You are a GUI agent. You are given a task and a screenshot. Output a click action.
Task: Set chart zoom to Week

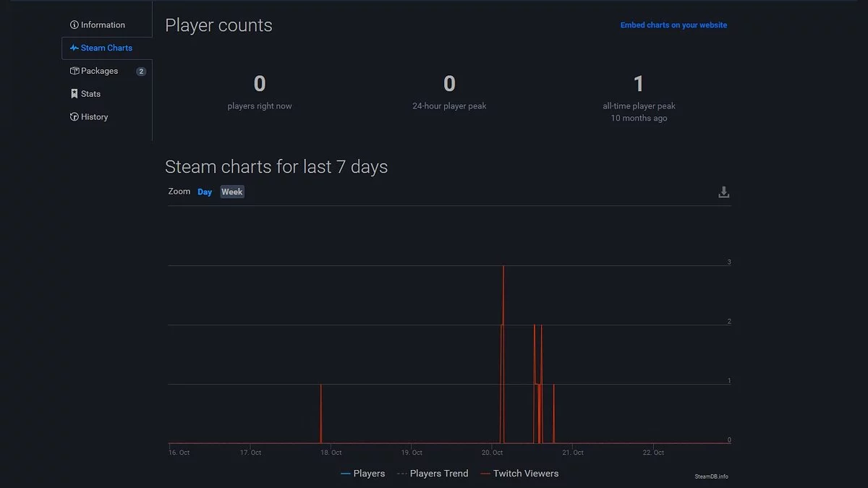[232, 192]
